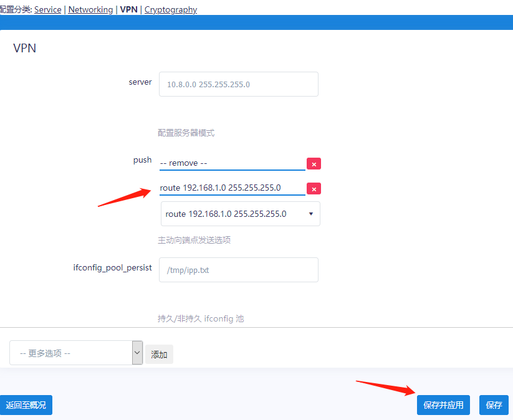Select the VPN category tab

(x=128, y=9)
